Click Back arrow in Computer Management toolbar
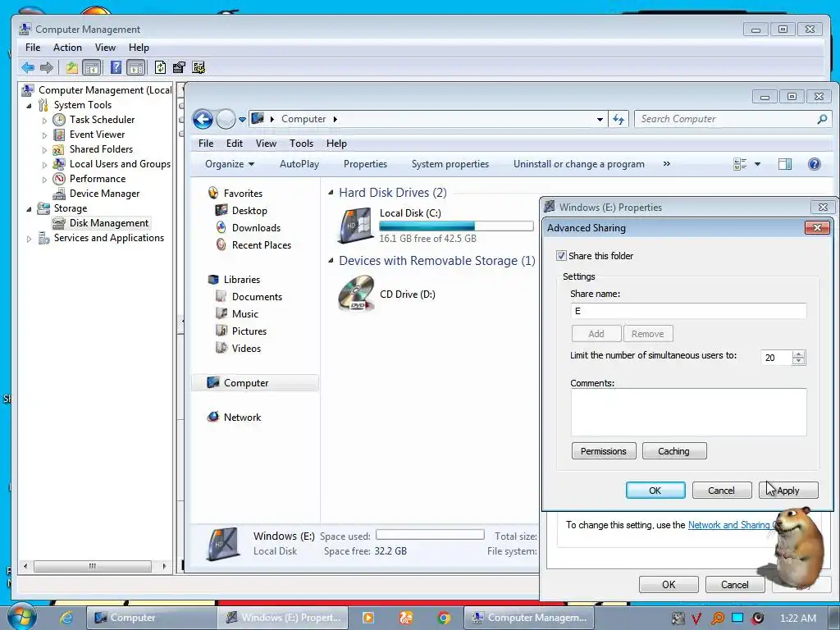 pyautogui.click(x=28, y=67)
